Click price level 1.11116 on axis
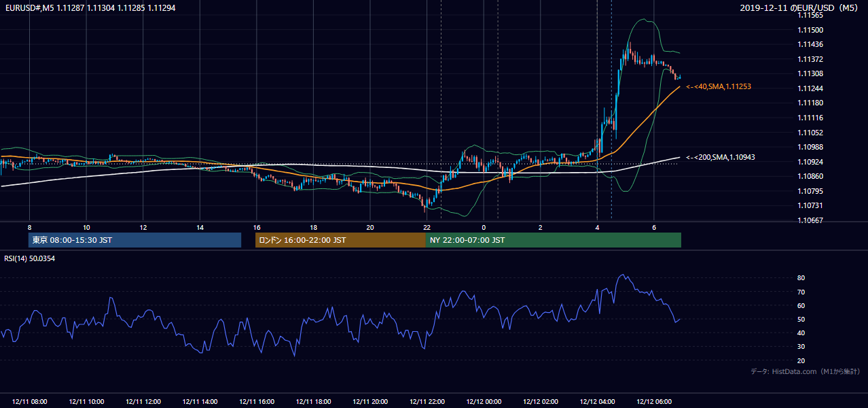This screenshot has width=868, height=408. click(x=810, y=118)
